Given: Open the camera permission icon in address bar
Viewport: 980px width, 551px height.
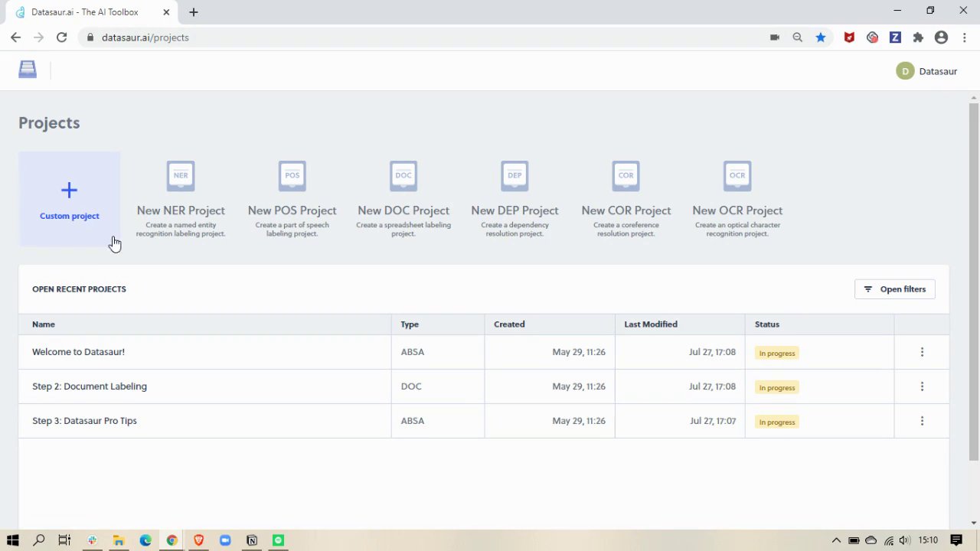Looking at the screenshot, I should tap(775, 37).
